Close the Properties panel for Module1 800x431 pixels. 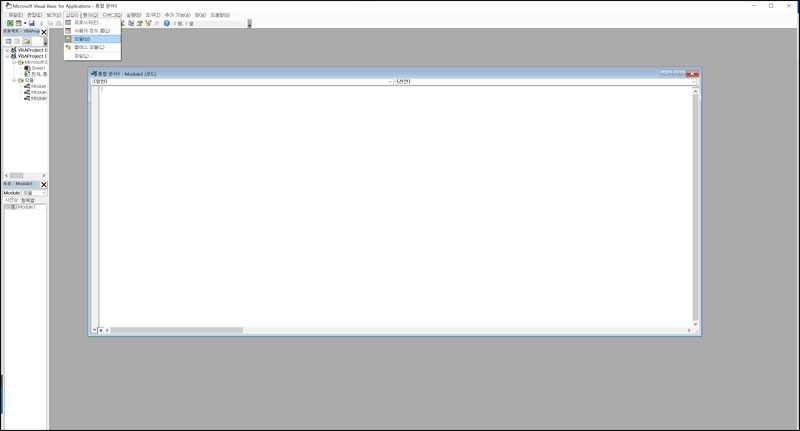coord(43,184)
